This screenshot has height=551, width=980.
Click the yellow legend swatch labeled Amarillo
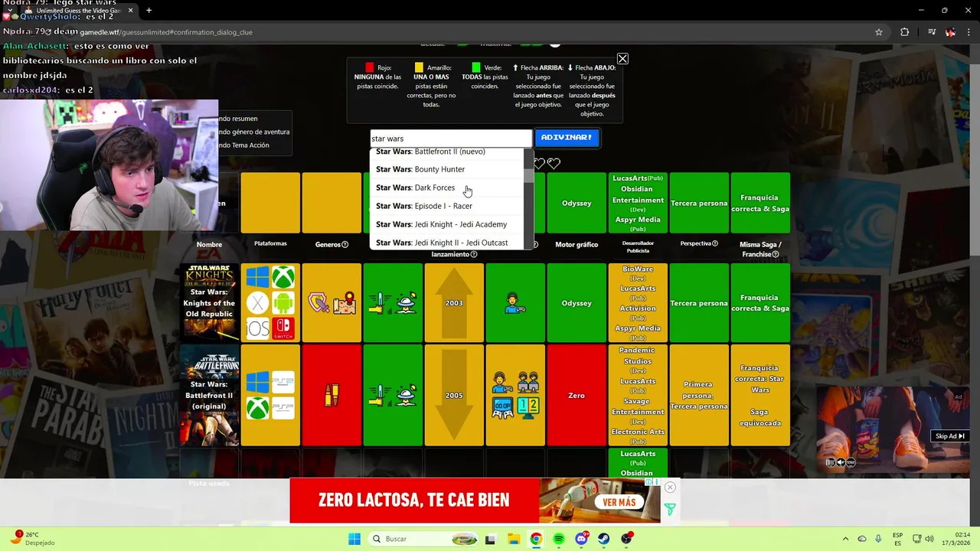(x=419, y=67)
